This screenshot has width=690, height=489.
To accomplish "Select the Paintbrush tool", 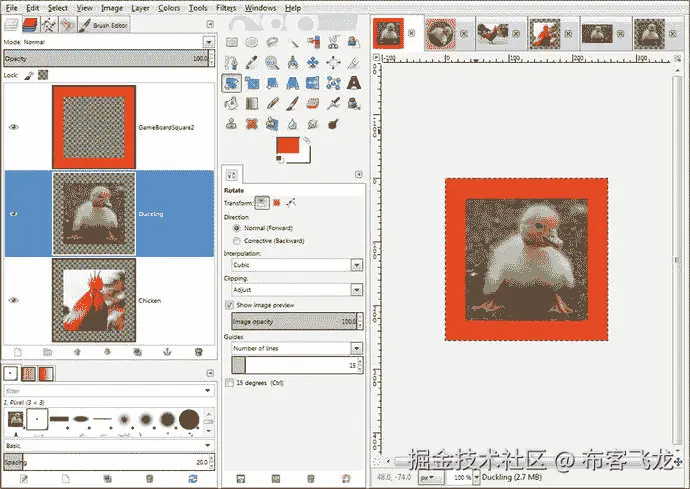I will (x=293, y=104).
